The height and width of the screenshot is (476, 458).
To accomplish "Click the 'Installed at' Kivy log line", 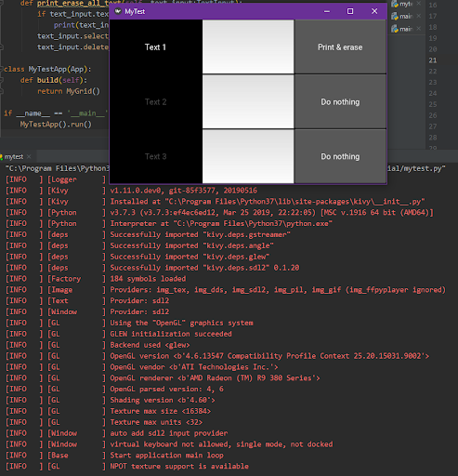I will tap(216, 202).
